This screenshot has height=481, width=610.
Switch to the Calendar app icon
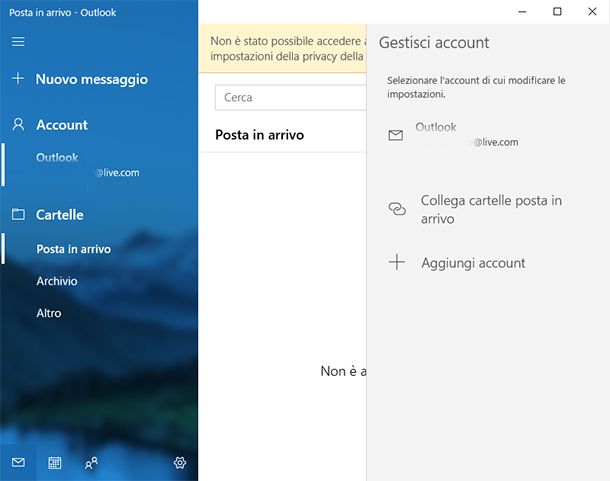54,463
